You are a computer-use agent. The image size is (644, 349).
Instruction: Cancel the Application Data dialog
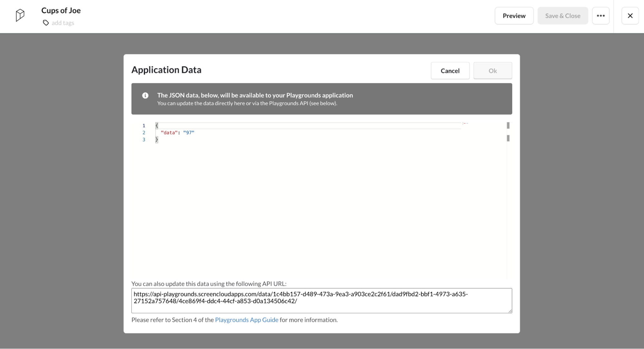(x=450, y=71)
